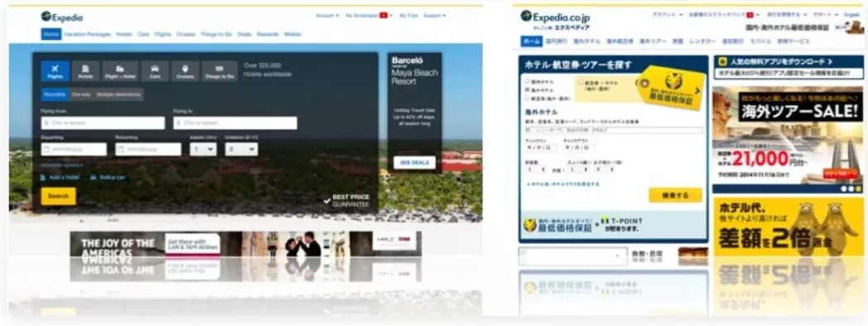Select the flight + hotel radio in yellow box
Screen dimensions: 868x326
click(581, 82)
